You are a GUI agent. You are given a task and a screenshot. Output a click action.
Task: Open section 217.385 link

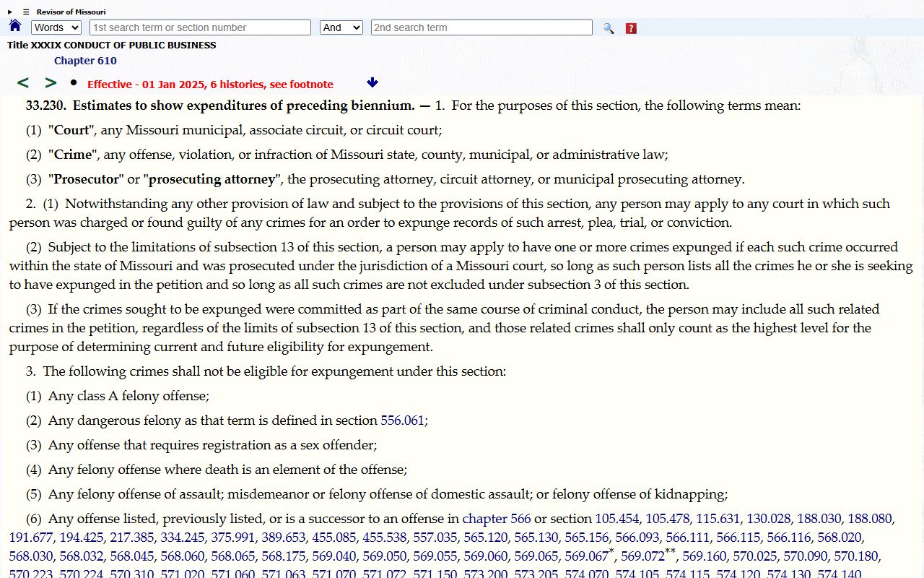pos(132,538)
